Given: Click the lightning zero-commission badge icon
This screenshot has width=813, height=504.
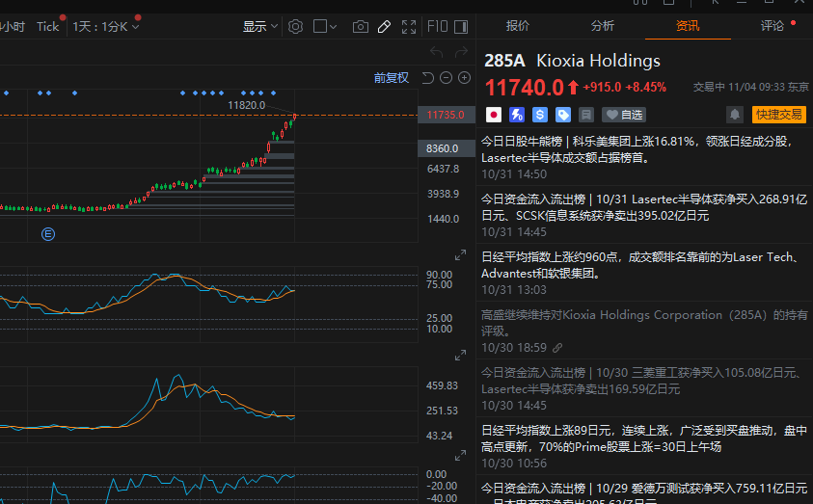Looking at the screenshot, I should [517, 115].
